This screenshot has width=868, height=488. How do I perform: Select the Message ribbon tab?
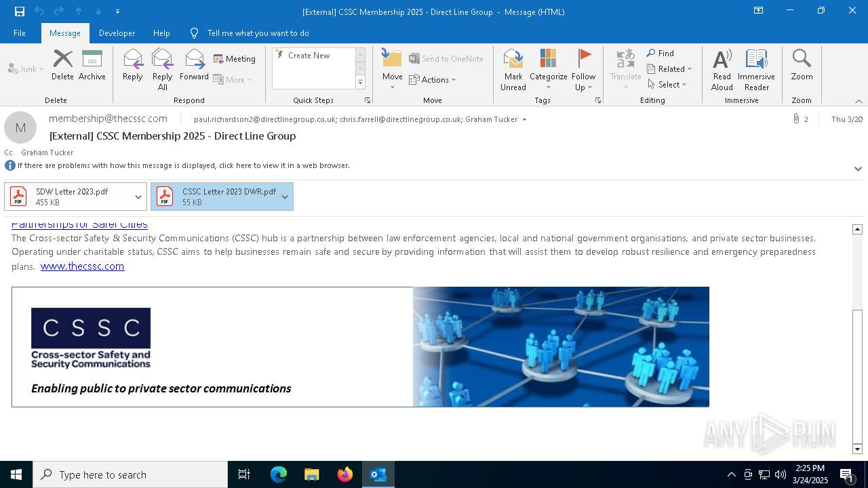pyautogui.click(x=65, y=33)
